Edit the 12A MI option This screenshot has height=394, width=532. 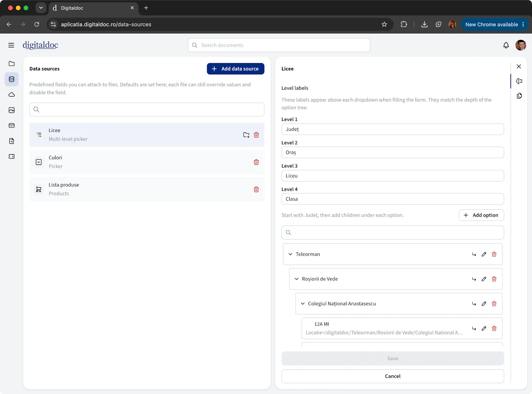(x=484, y=328)
